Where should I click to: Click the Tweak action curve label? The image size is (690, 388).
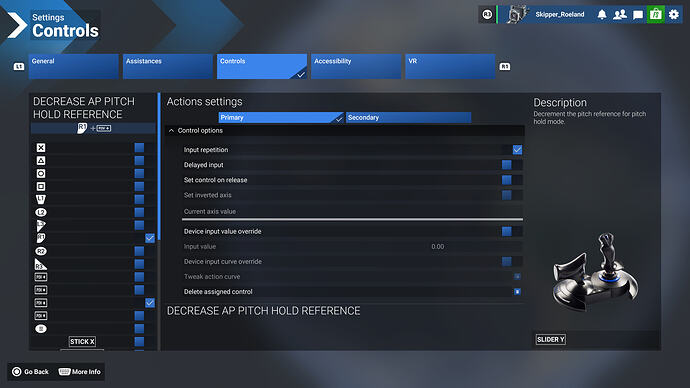(212, 277)
